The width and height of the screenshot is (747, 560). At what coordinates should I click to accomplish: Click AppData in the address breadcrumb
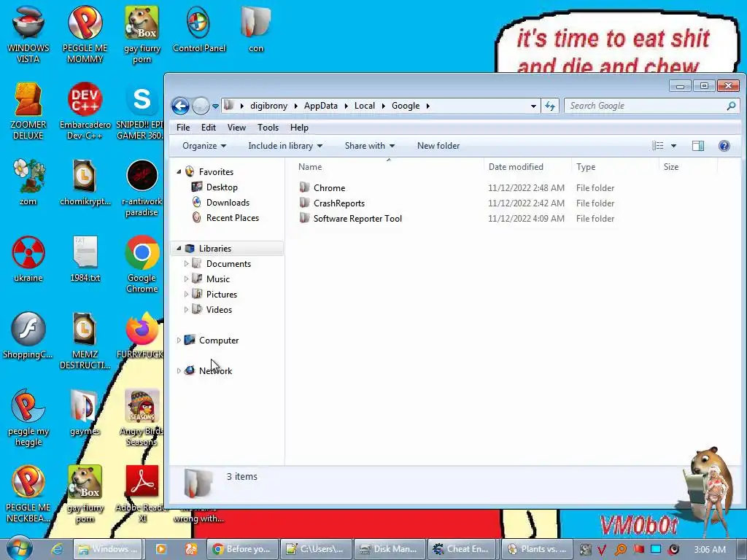click(x=321, y=106)
